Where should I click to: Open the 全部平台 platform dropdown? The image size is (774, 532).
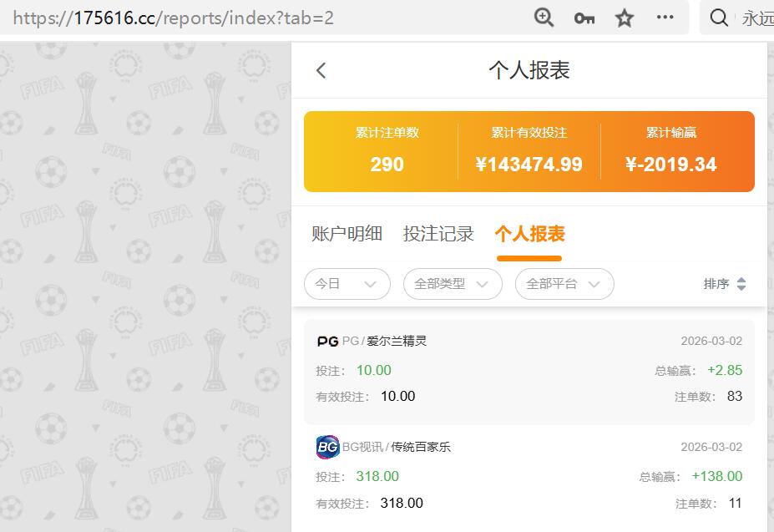564,284
